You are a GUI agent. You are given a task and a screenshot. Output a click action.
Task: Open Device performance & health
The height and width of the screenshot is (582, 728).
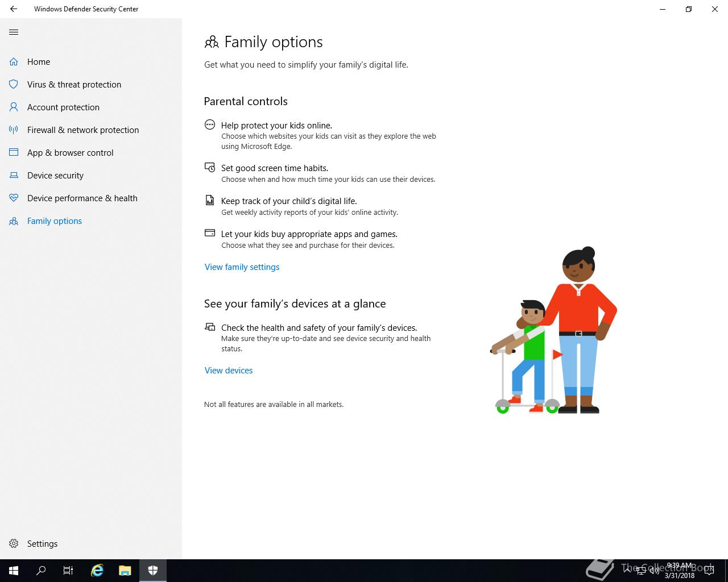click(91, 198)
